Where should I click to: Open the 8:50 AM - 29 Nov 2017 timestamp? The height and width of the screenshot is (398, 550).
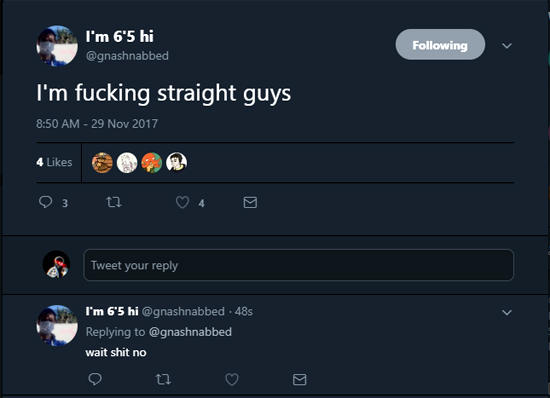coord(97,124)
